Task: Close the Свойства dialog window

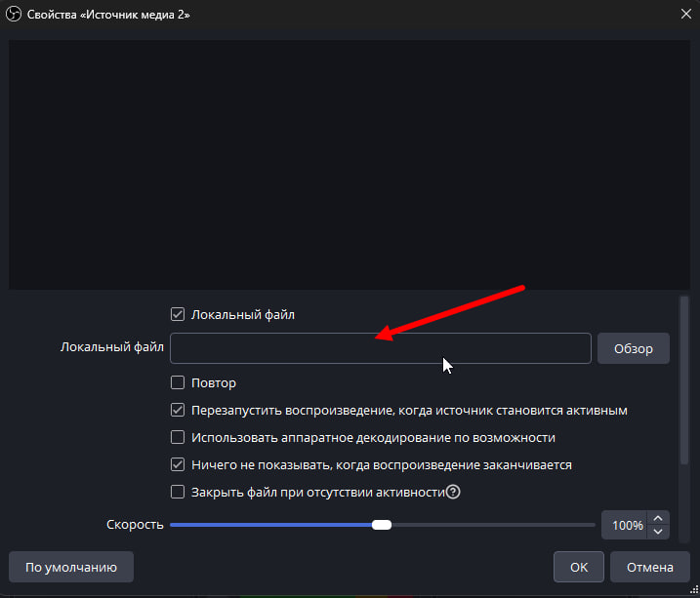Action: point(685,12)
